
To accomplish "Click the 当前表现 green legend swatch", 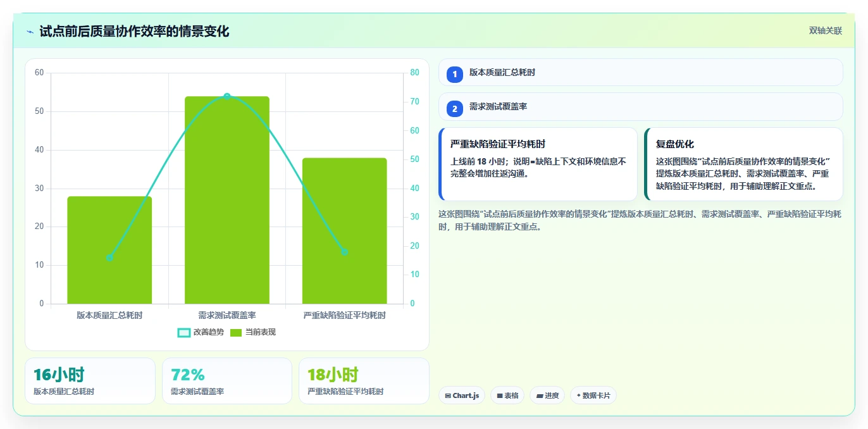I will click(236, 332).
